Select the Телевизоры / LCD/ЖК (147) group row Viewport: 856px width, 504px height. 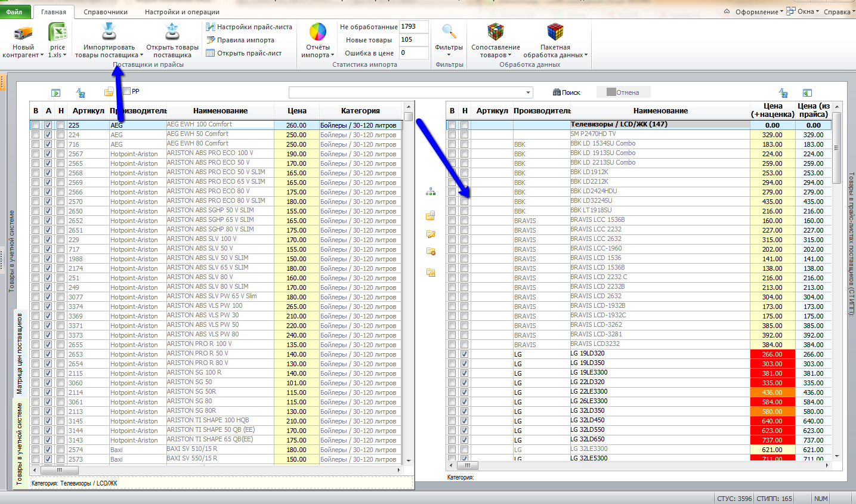coord(639,125)
